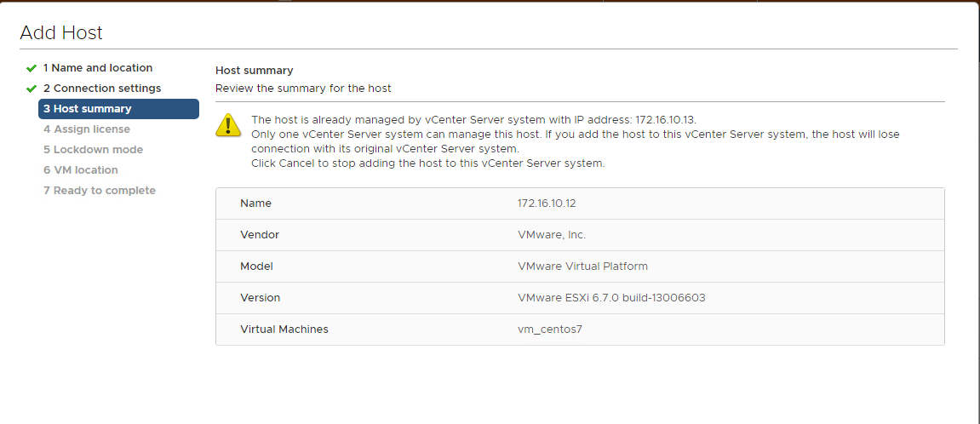
Task: Open step 7 Ready to complete
Action: point(100,190)
